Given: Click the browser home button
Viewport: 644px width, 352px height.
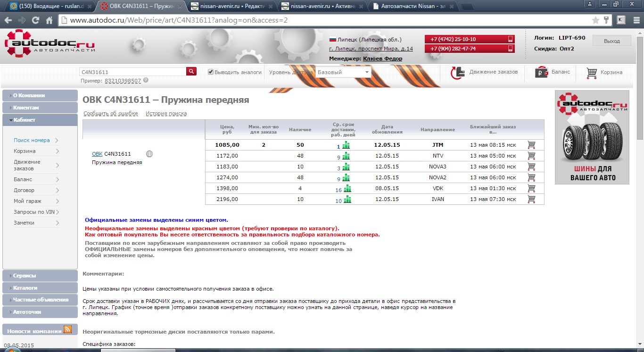Looking at the screenshot, I should coord(49,20).
